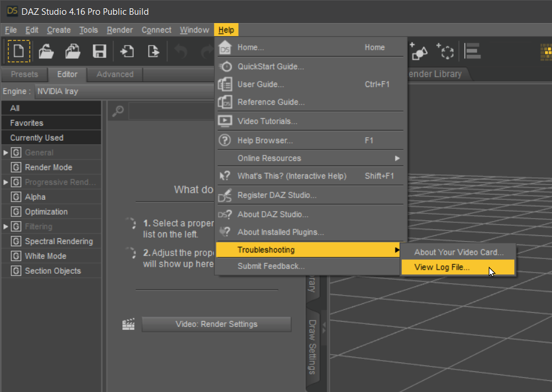This screenshot has height=392, width=552.
Task: Close the highlighted Help menu
Action: coord(226,30)
